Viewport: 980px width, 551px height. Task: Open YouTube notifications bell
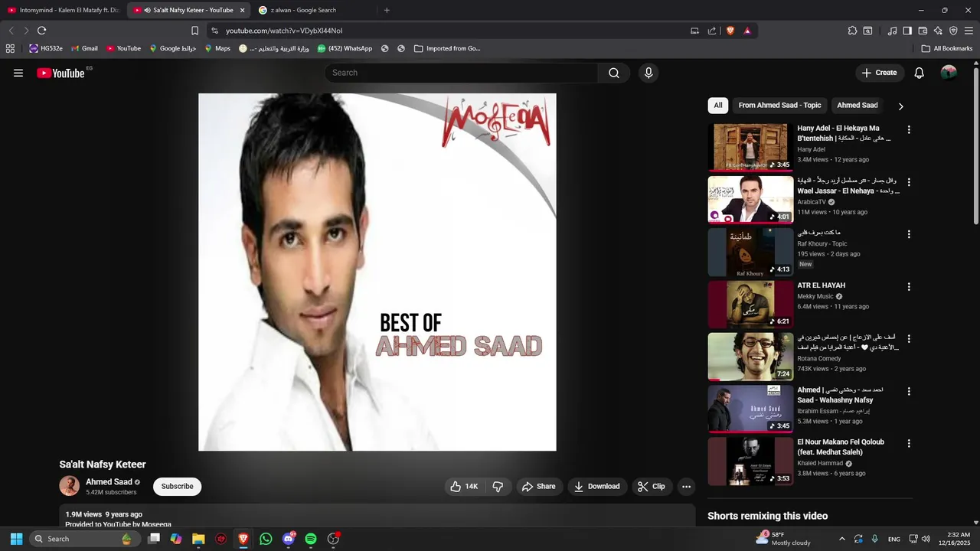(x=920, y=73)
